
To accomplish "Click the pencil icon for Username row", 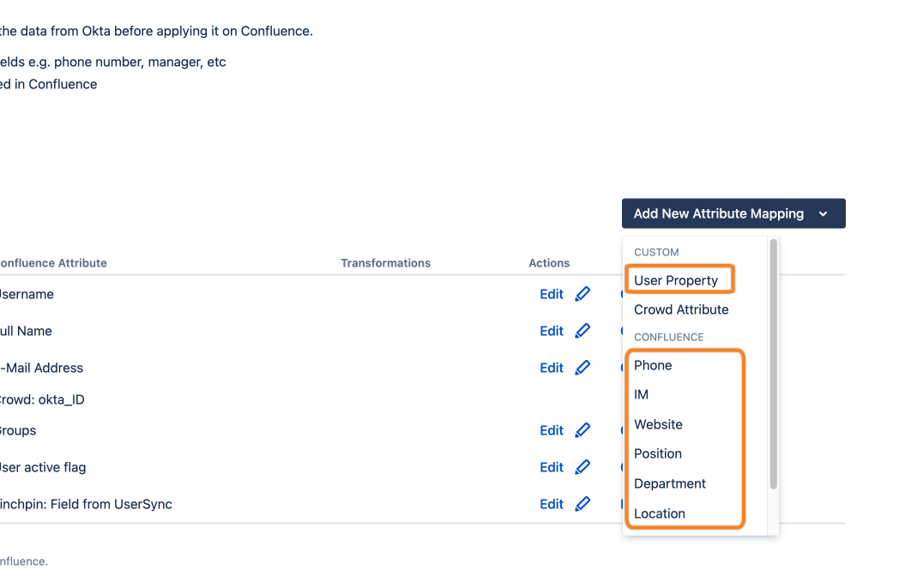I will 582,294.
